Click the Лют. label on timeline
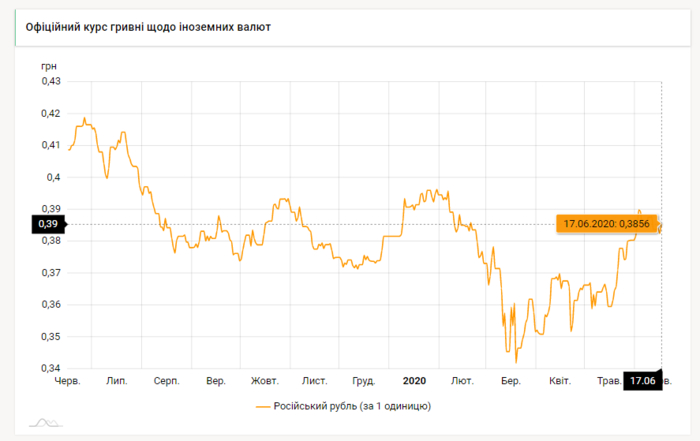Screen dimensions: 700x441 pos(462,381)
